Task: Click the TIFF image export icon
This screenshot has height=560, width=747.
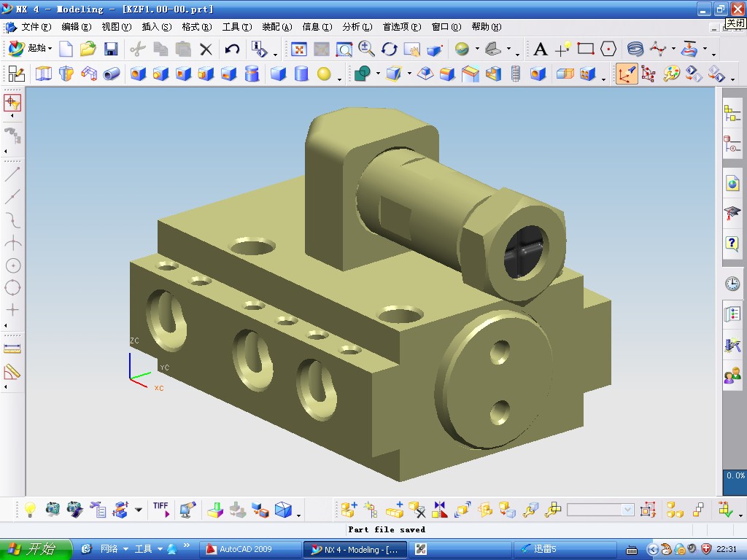Action: pyautogui.click(x=161, y=510)
